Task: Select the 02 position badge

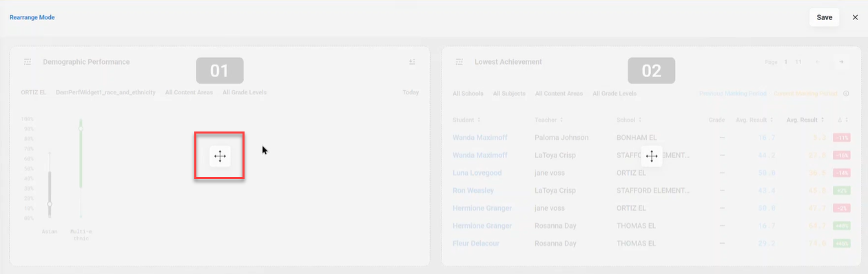Action: point(651,70)
